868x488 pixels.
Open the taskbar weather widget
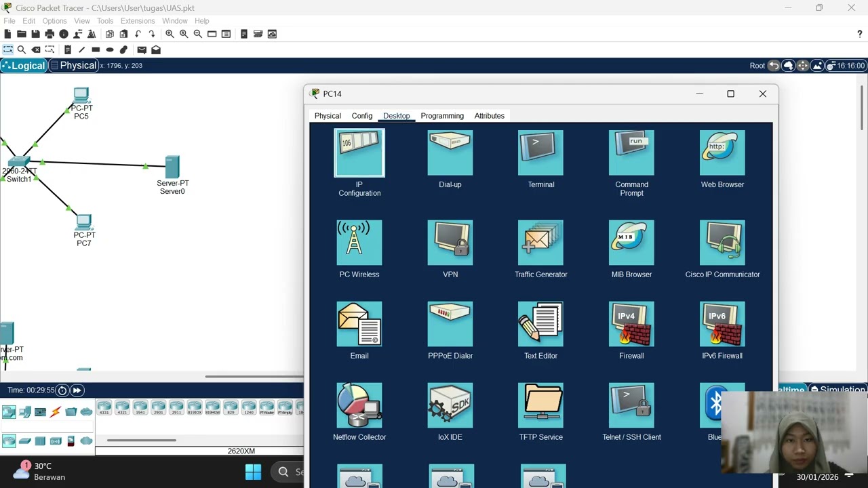pyautogui.click(x=41, y=471)
